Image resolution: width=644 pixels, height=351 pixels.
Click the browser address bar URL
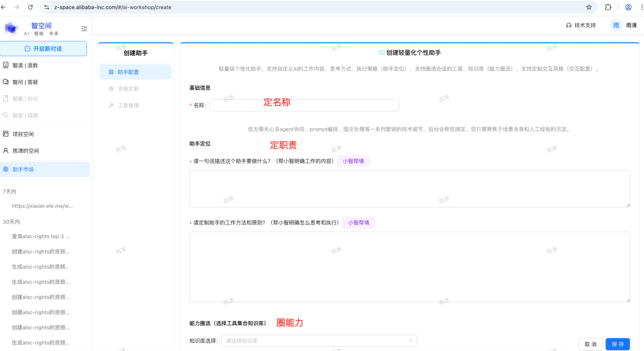click(113, 7)
